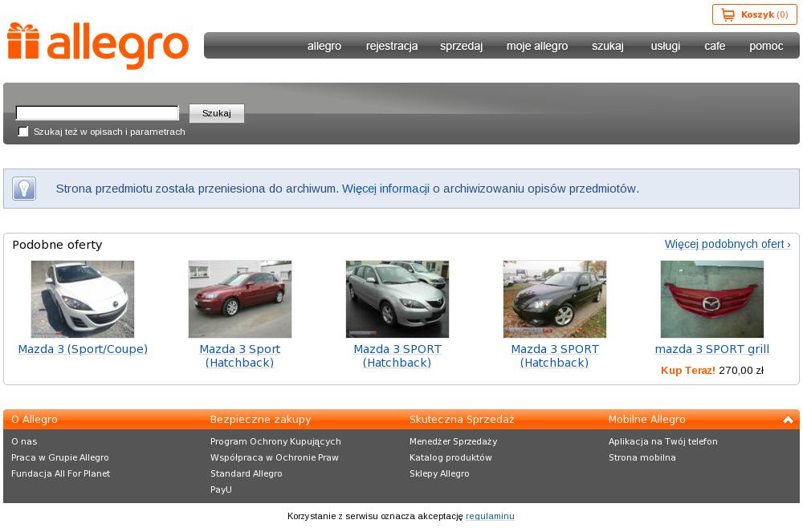Open Współpraca w Ochronie Praw link

pyautogui.click(x=275, y=458)
